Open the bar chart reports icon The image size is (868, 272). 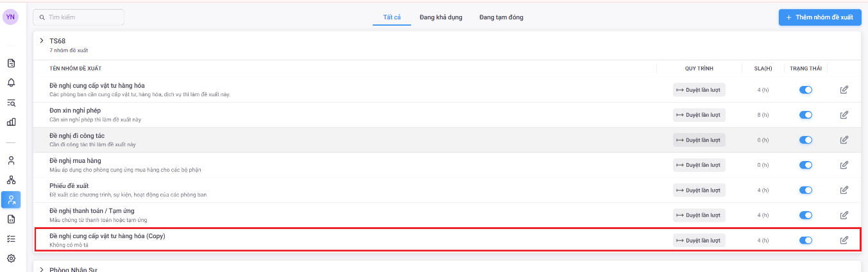coord(11,122)
